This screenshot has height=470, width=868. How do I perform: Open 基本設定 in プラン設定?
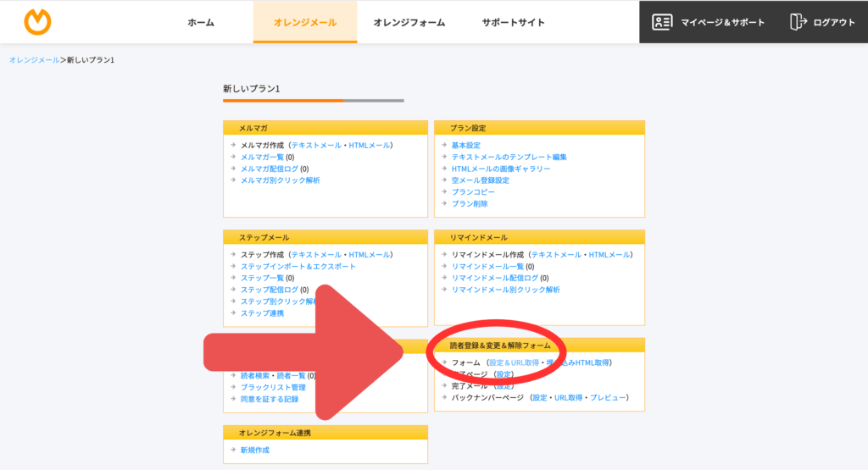(465, 146)
